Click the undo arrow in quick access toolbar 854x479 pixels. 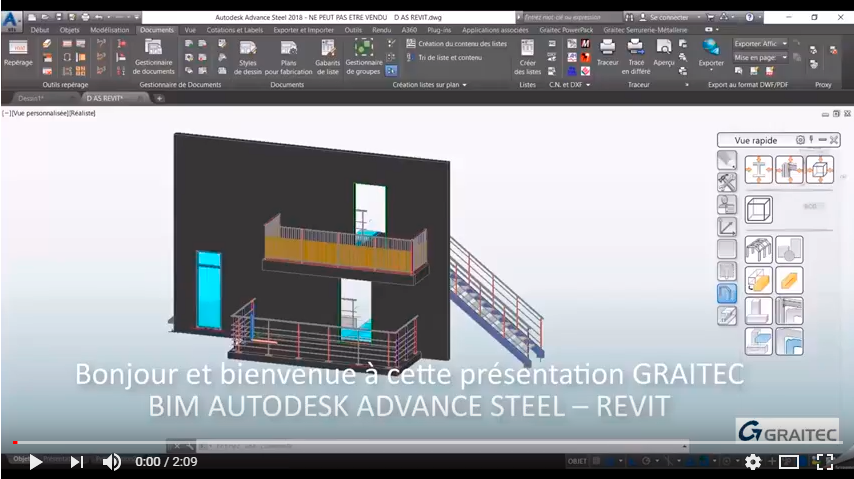coord(99,17)
